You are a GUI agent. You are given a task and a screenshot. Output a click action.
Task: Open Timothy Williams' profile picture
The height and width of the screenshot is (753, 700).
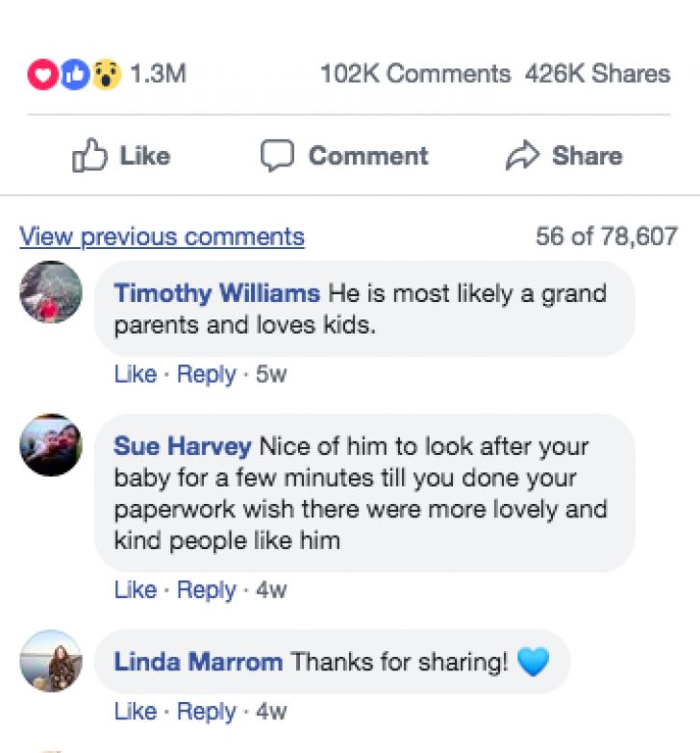(51, 292)
